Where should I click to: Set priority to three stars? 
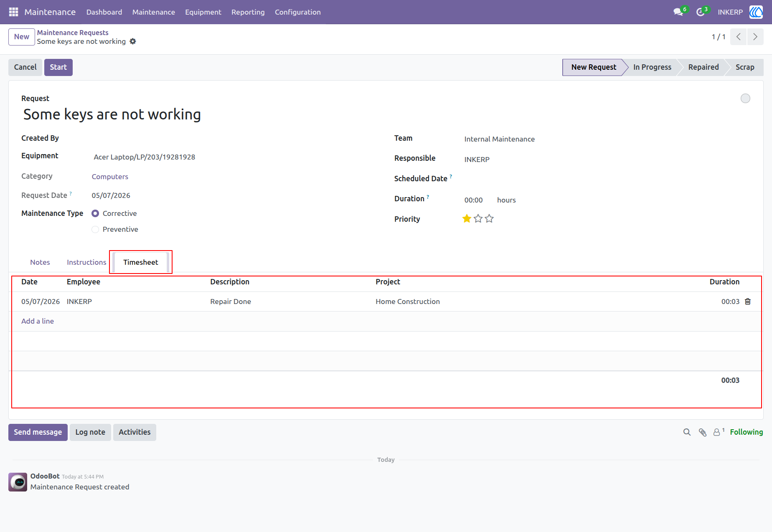pyautogui.click(x=489, y=219)
